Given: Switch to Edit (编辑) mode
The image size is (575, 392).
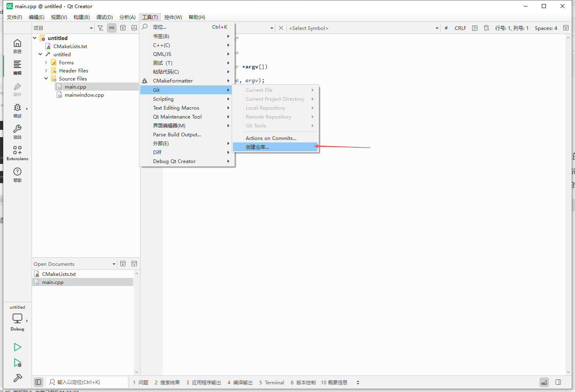Looking at the screenshot, I should [x=17, y=68].
